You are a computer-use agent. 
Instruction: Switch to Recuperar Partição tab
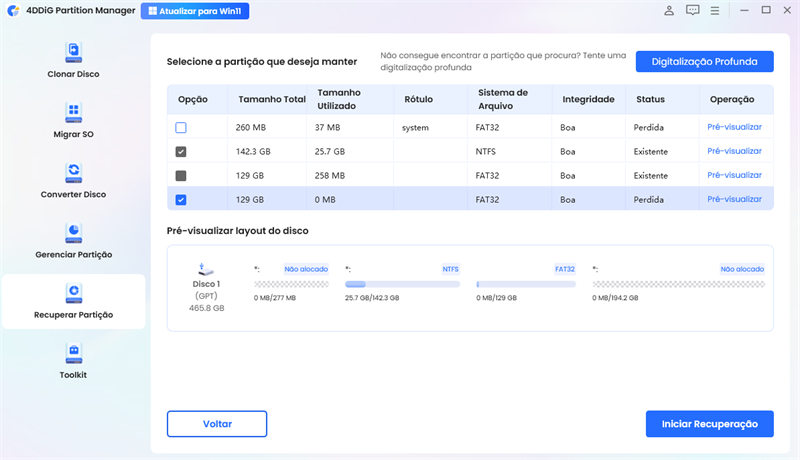tap(73, 302)
